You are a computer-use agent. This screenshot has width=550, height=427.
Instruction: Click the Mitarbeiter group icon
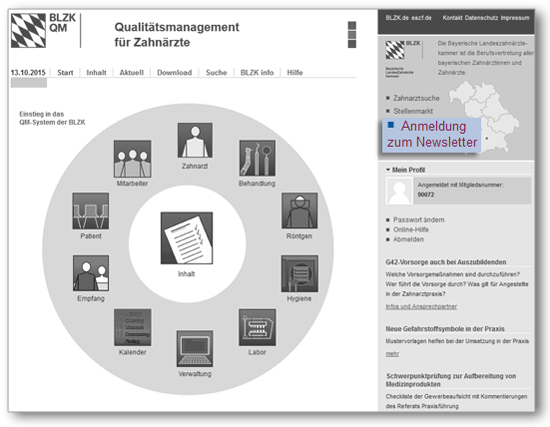pos(133,159)
